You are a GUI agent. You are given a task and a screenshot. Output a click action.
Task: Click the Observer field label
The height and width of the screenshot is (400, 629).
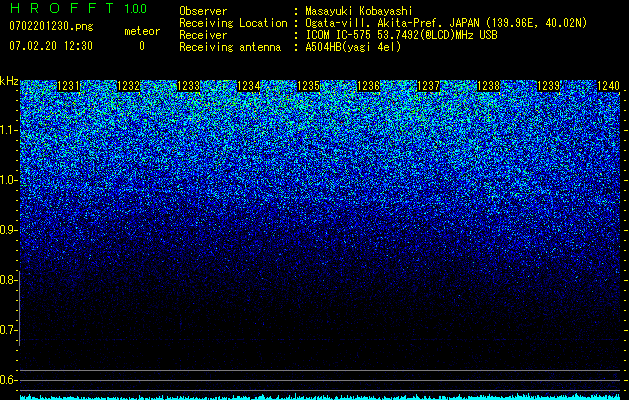click(x=203, y=11)
